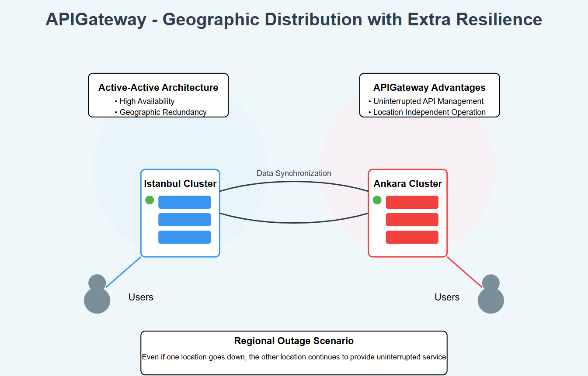Select the user icon connected to Ankara Cluster

pos(491,296)
